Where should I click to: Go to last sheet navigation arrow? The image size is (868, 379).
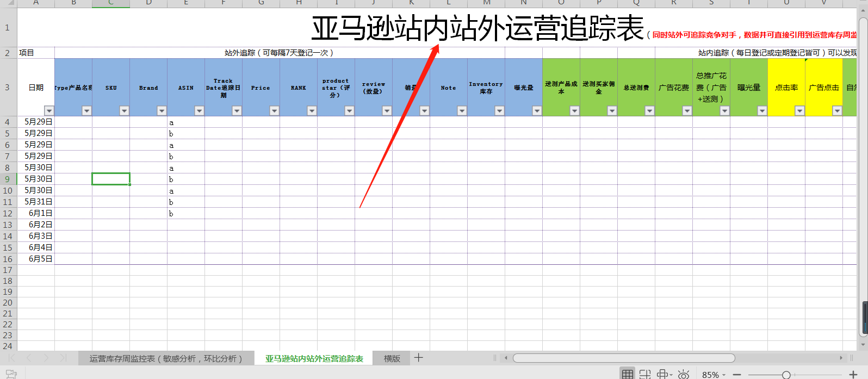coord(63,358)
